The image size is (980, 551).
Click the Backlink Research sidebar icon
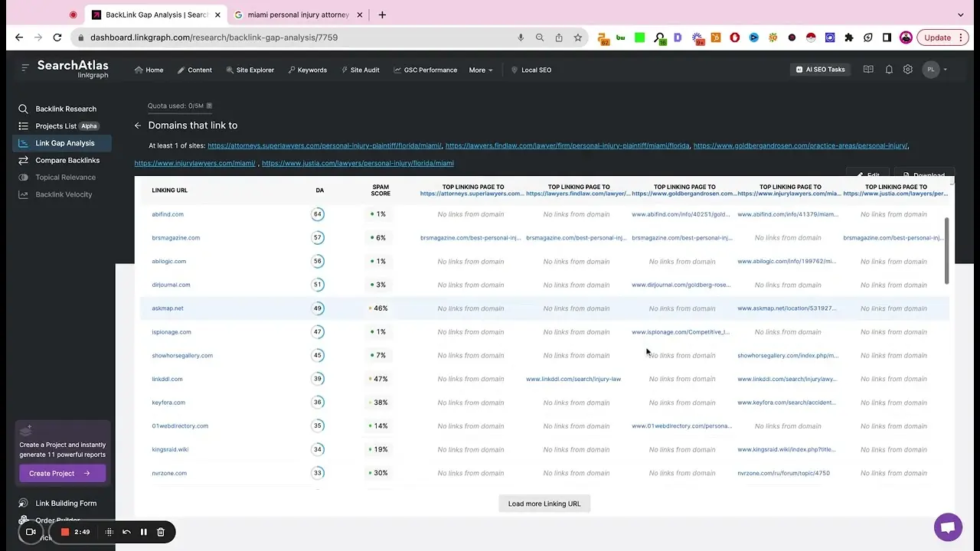pos(23,109)
